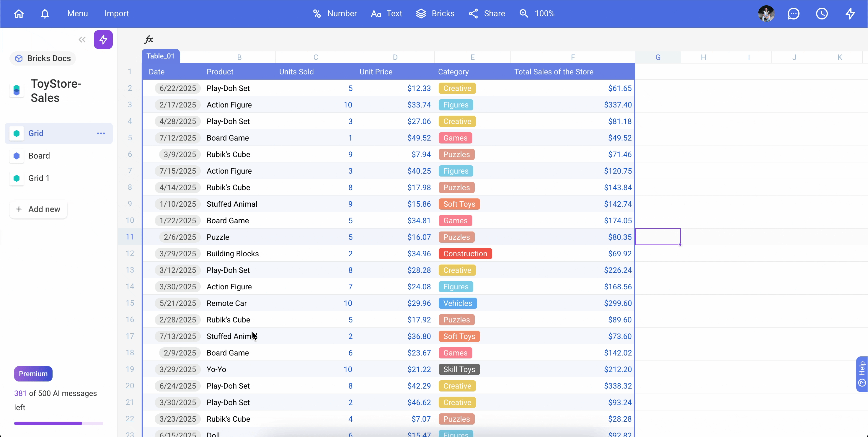Select the Grid 1 sheet in the sidebar
Screen dimensions: 868x437
click(40, 178)
